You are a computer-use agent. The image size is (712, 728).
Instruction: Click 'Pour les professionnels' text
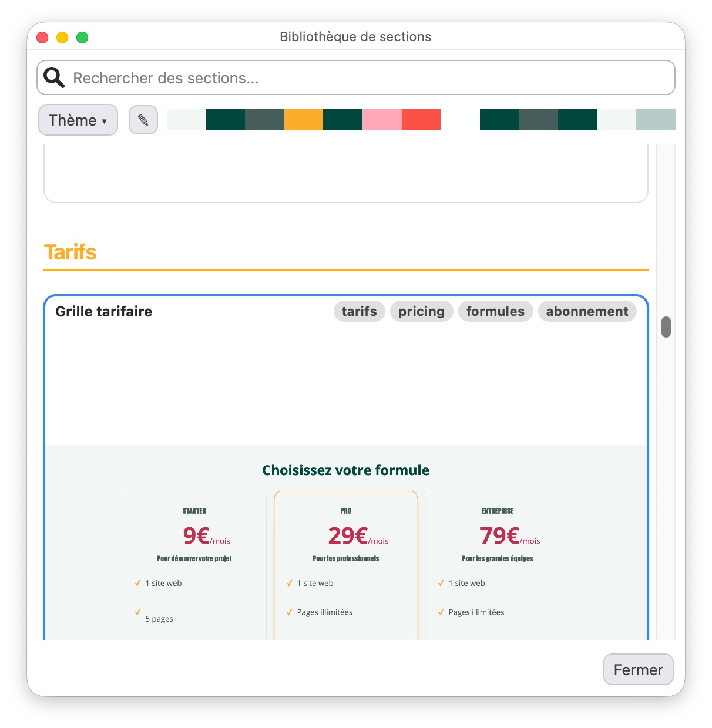346,558
